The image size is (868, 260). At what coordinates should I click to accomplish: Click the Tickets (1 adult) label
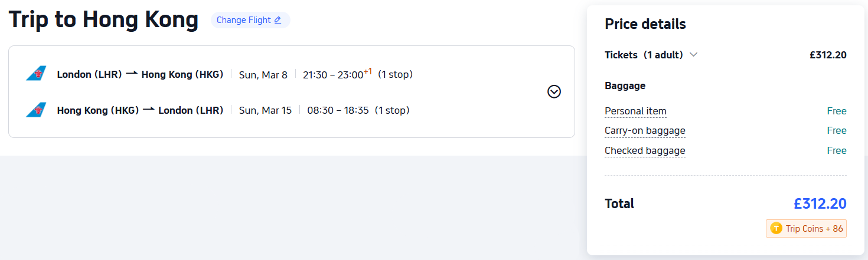pos(643,55)
